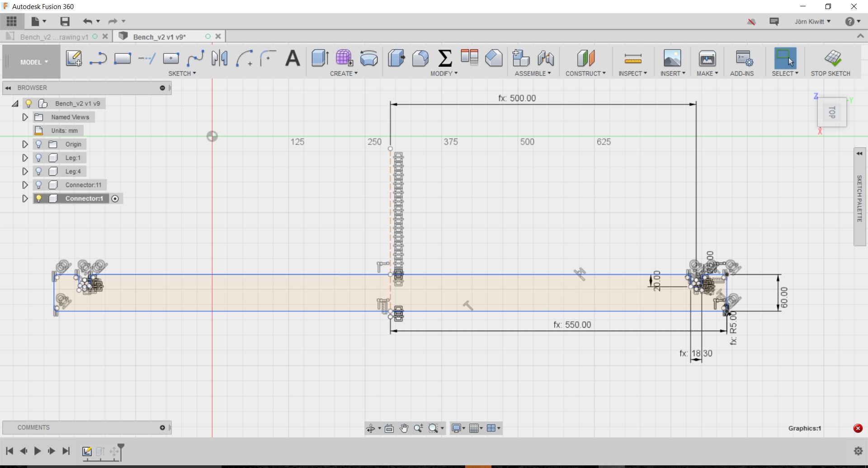This screenshot has height=468, width=868.
Task: Collapse the Bench_v2 v1 v9 root node
Action: 15,103
